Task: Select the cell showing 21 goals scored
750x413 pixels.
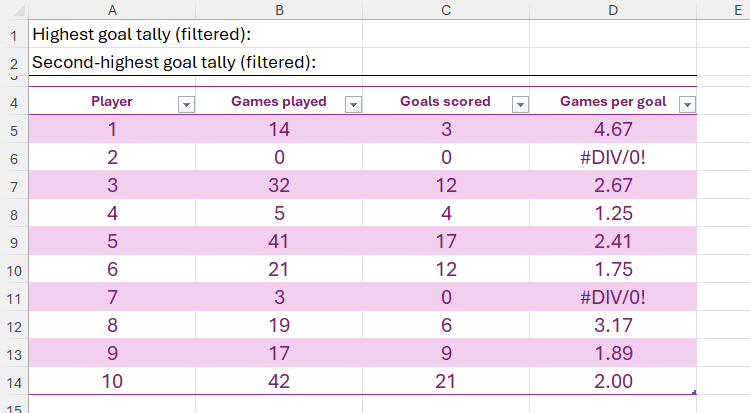Action: (445, 381)
